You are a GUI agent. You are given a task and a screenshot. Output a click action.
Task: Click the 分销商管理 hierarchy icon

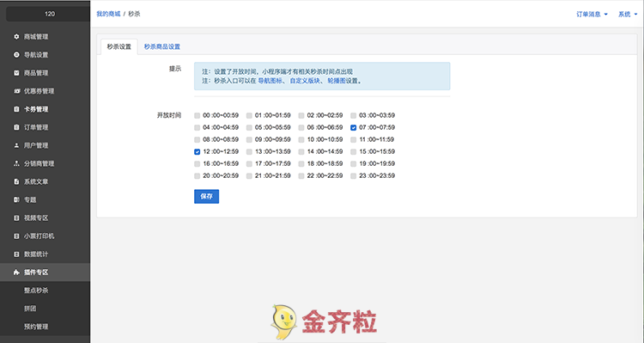[16, 163]
